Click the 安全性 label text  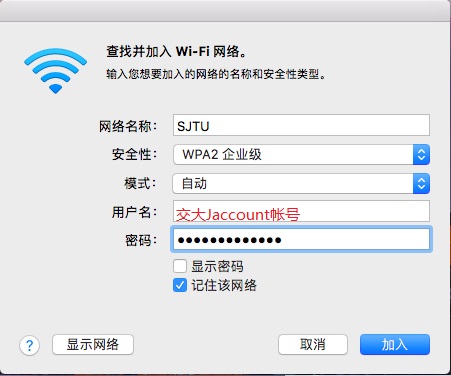coord(134,154)
